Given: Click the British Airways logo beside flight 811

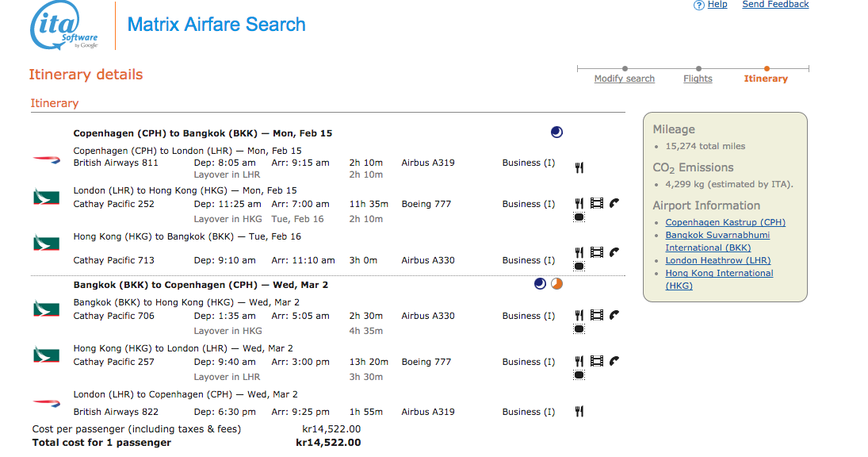Looking at the screenshot, I should coord(47,160).
